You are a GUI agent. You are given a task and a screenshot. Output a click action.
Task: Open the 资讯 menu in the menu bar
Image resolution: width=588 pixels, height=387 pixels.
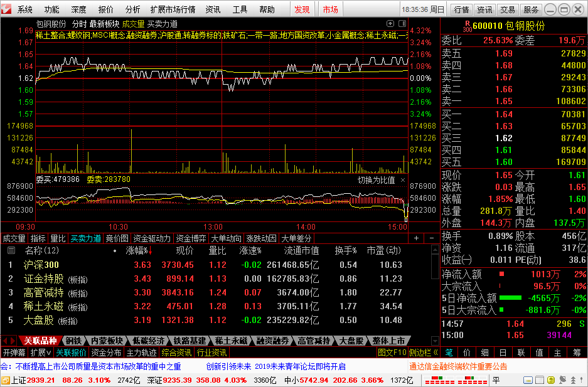213,9
